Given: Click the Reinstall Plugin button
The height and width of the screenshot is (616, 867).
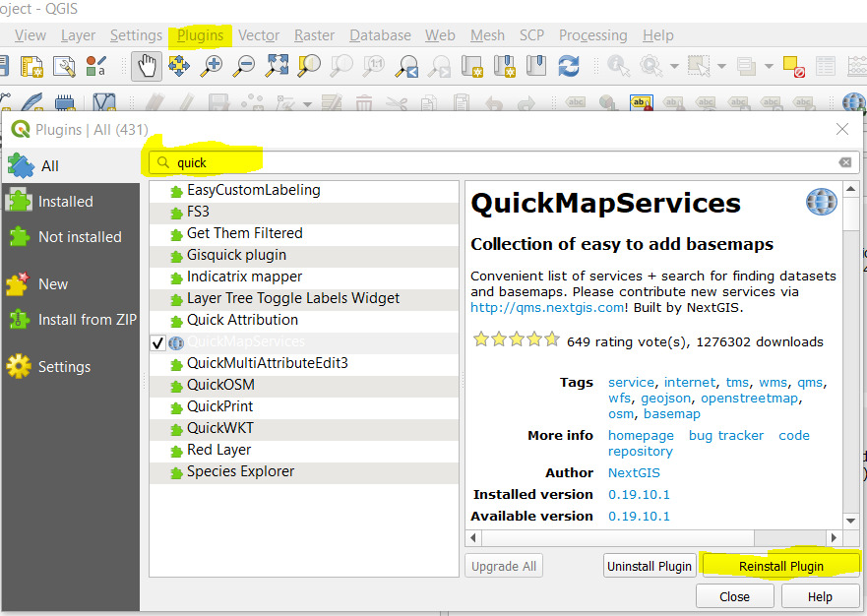Looking at the screenshot, I should [780, 566].
